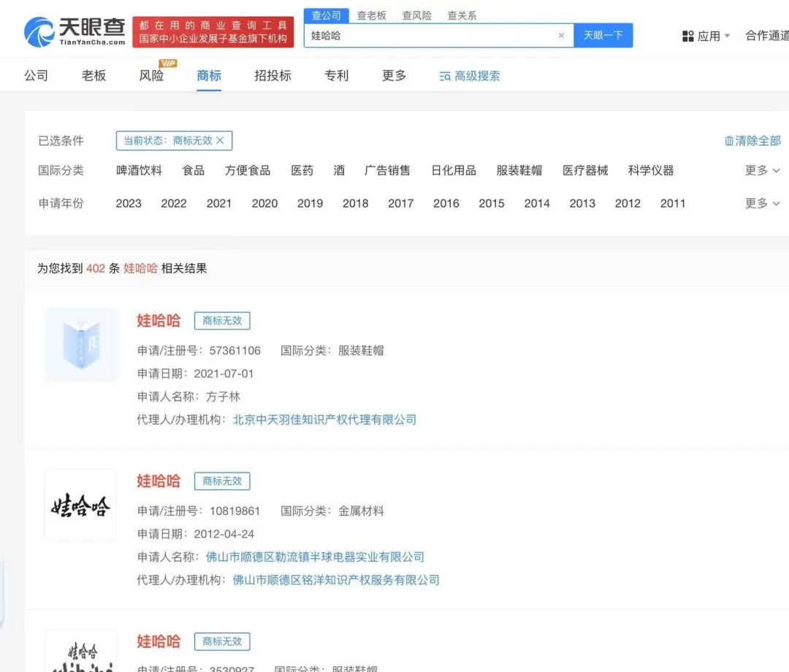789x672 pixels.
Task: Open 佛山市顺德区勒流镇半球电器实业有限公司 applicant link
Action: click(x=315, y=557)
